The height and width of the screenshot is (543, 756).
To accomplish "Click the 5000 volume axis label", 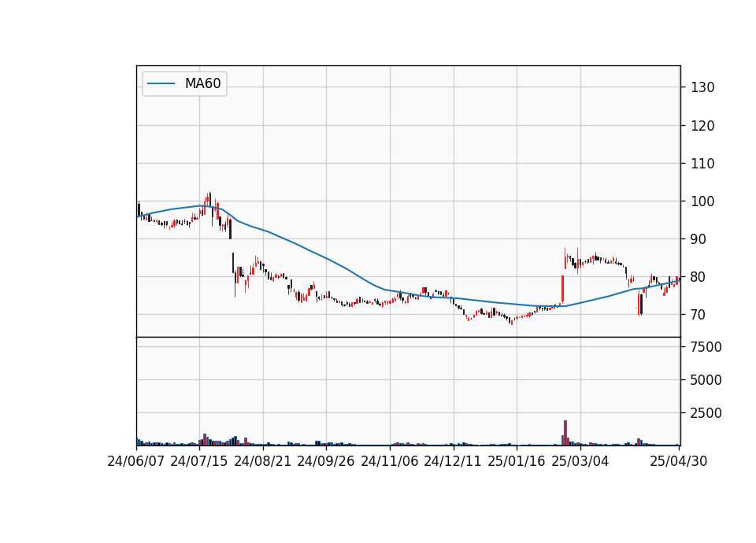I will [706, 380].
